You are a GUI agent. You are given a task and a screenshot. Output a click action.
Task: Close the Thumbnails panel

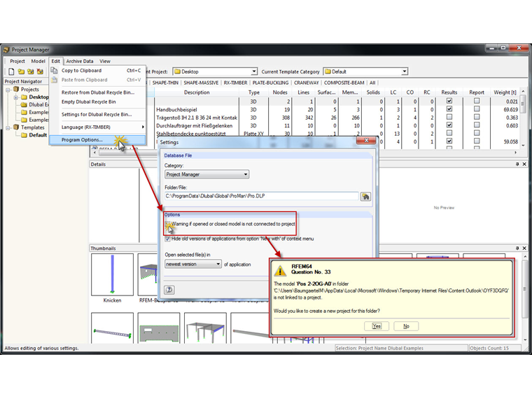coord(524,248)
